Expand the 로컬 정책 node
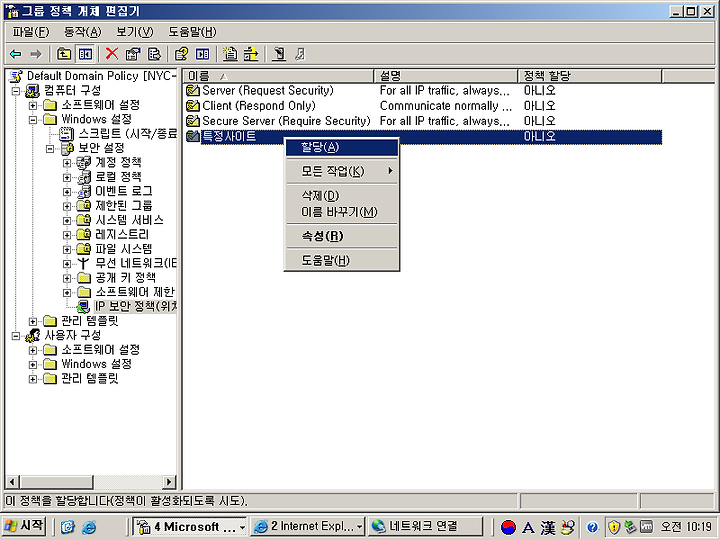The width and height of the screenshot is (720, 540). [x=67, y=177]
